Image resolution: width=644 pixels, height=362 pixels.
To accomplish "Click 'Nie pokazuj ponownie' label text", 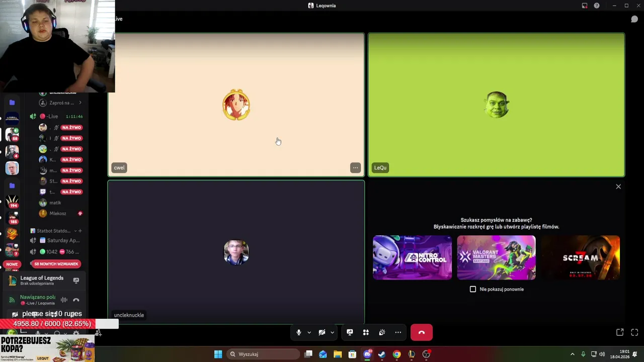I will coord(502,289).
